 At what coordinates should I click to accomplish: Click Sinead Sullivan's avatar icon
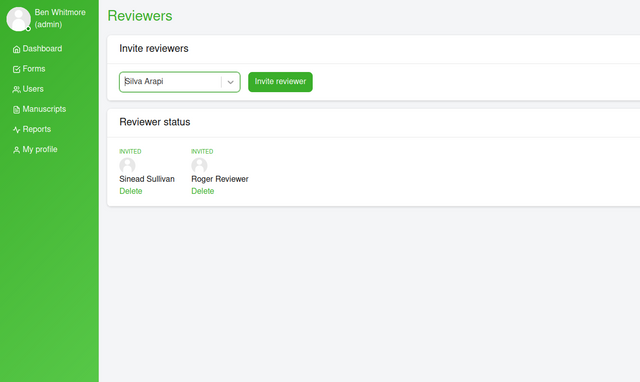(127, 165)
